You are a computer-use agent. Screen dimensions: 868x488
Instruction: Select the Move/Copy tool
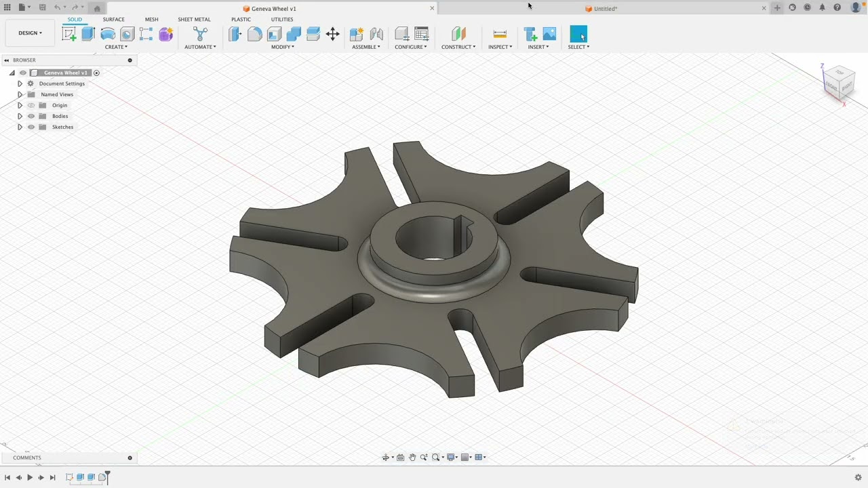(x=332, y=34)
